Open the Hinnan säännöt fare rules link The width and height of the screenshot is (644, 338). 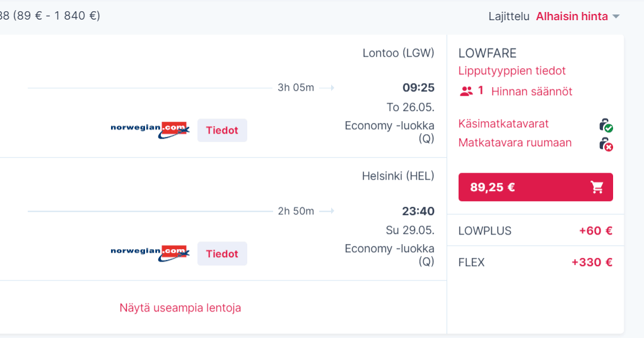[x=532, y=91]
